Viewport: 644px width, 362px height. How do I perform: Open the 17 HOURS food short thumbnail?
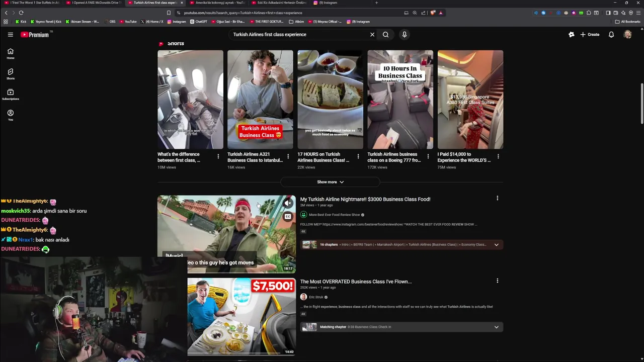[330, 100]
